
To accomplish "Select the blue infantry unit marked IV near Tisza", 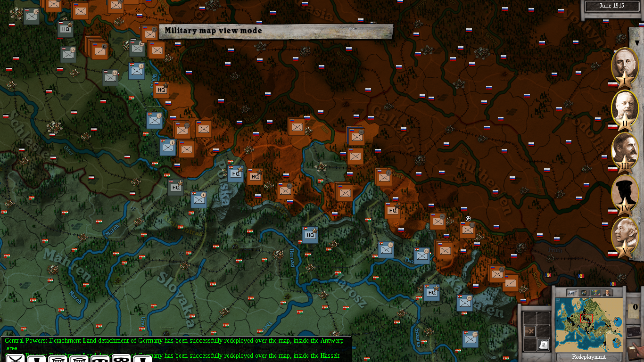I will click(422, 255).
